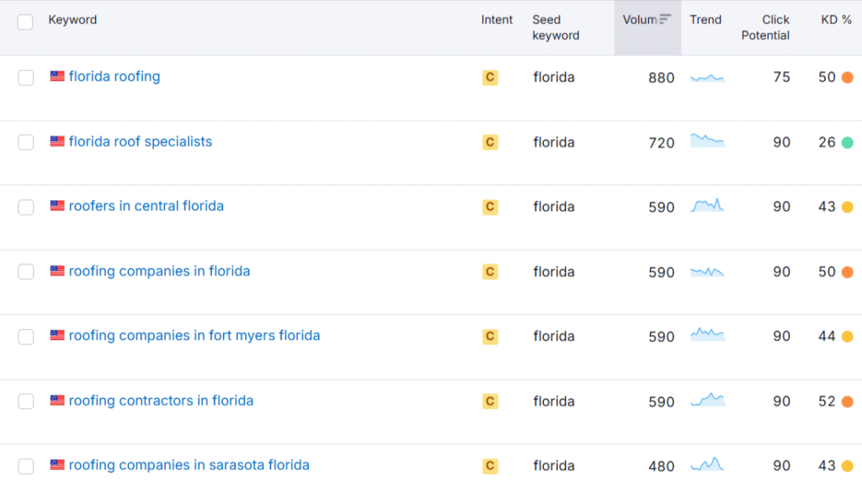Click volume value 480

(662, 467)
